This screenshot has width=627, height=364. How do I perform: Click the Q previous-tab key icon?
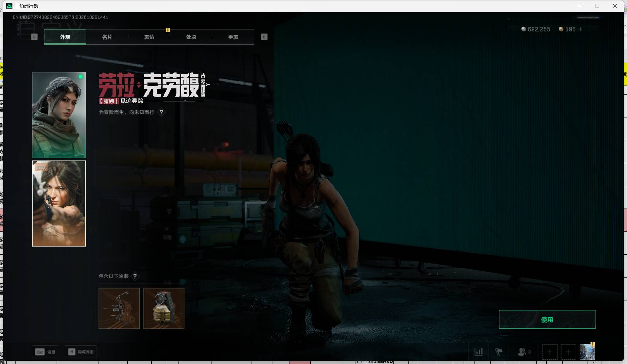[x=34, y=37]
